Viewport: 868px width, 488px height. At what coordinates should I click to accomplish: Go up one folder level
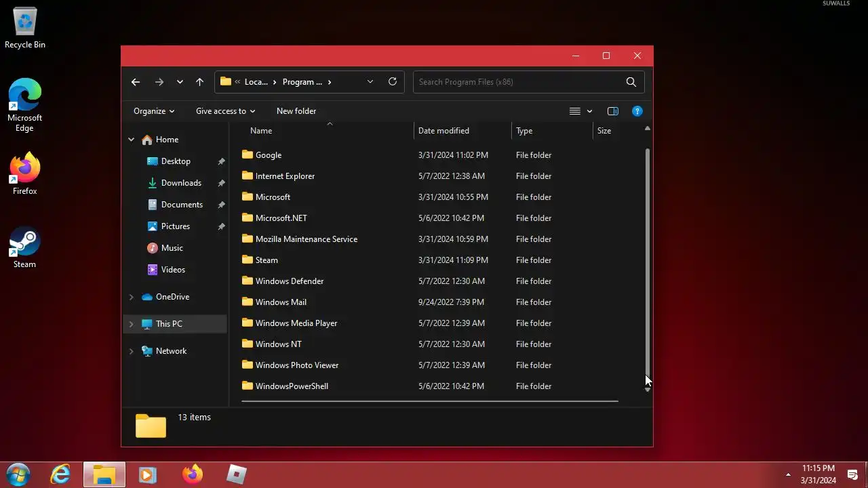click(x=199, y=82)
